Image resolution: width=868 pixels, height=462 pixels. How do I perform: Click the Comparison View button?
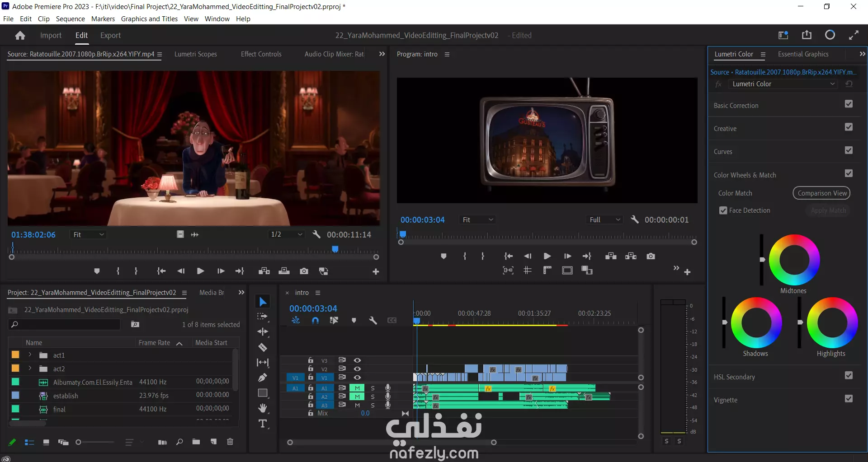click(822, 193)
